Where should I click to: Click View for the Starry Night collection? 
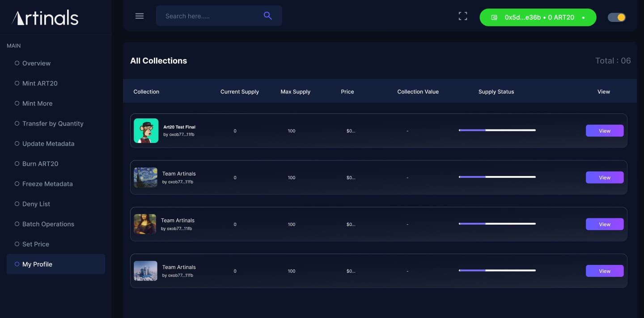605,177
